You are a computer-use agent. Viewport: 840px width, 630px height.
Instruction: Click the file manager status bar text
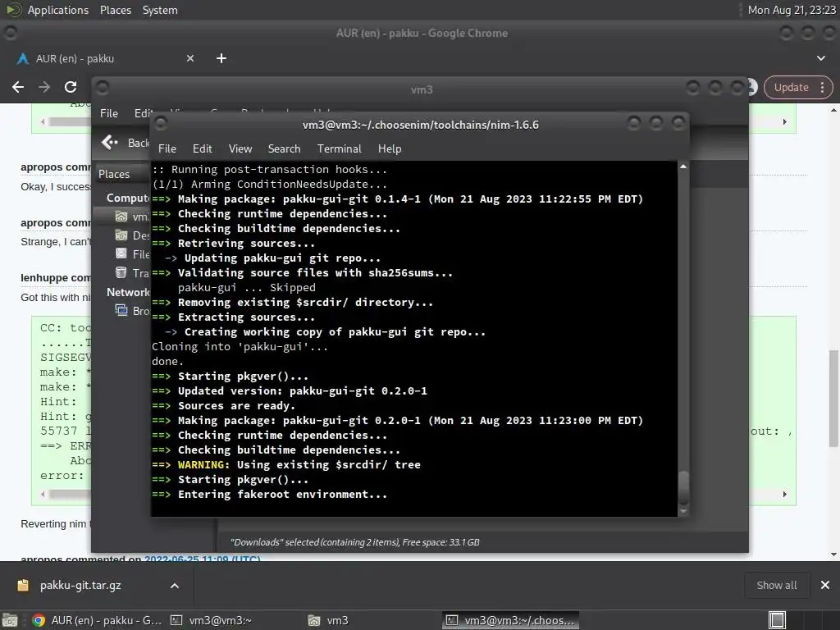(354, 542)
